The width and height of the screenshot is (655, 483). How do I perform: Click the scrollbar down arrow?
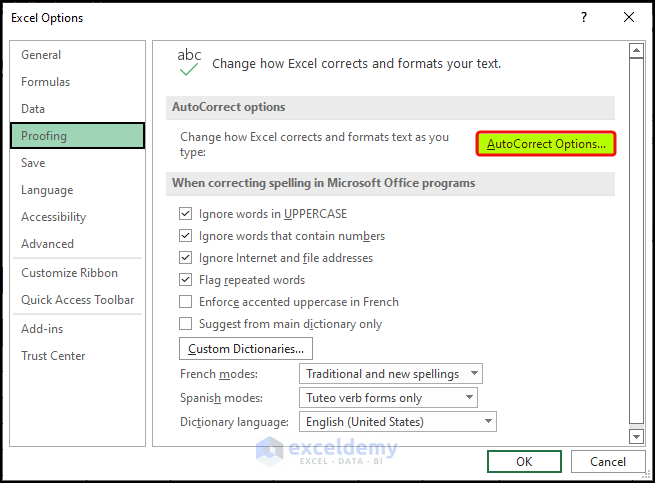point(636,437)
